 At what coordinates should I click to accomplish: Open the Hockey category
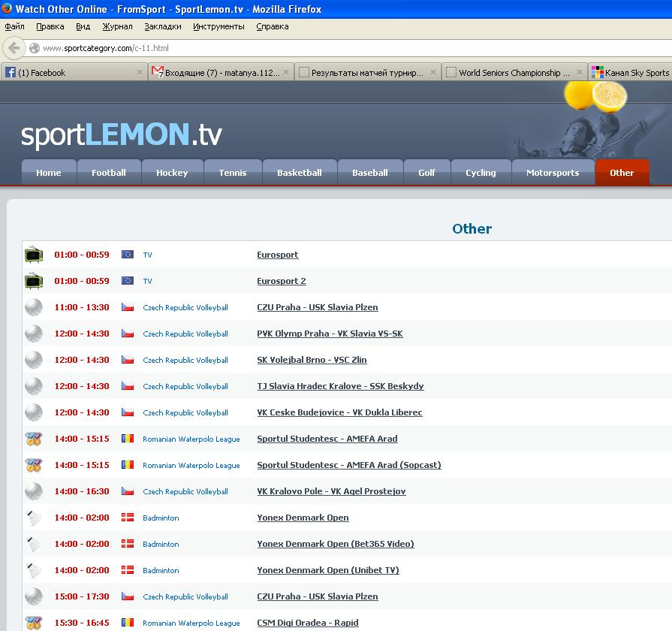[172, 172]
